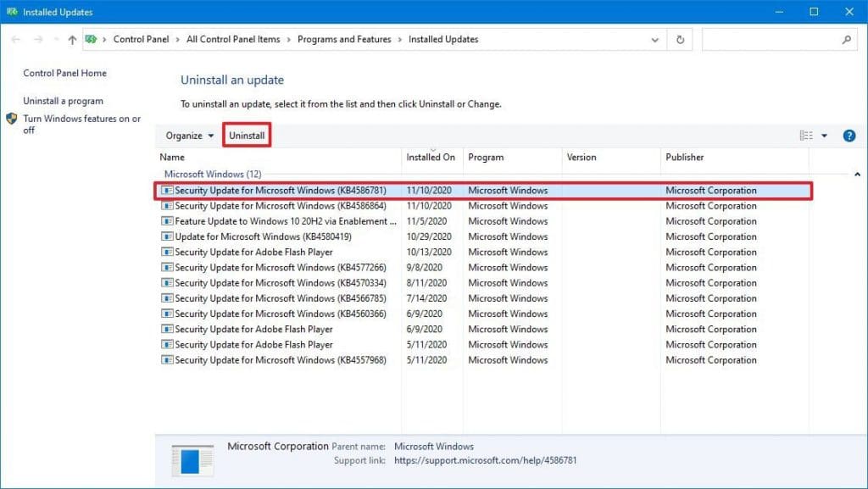Sort updates by the Installed On column
868x489 pixels.
coord(431,158)
